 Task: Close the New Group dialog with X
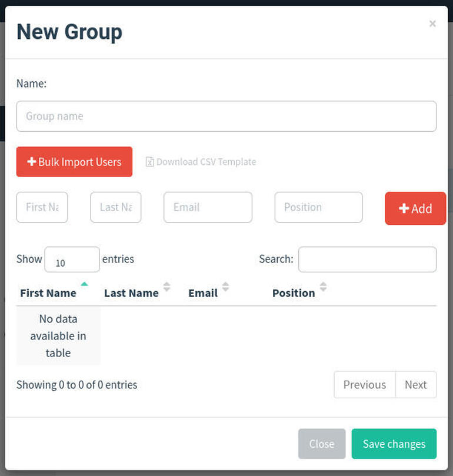click(x=432, y=24)
